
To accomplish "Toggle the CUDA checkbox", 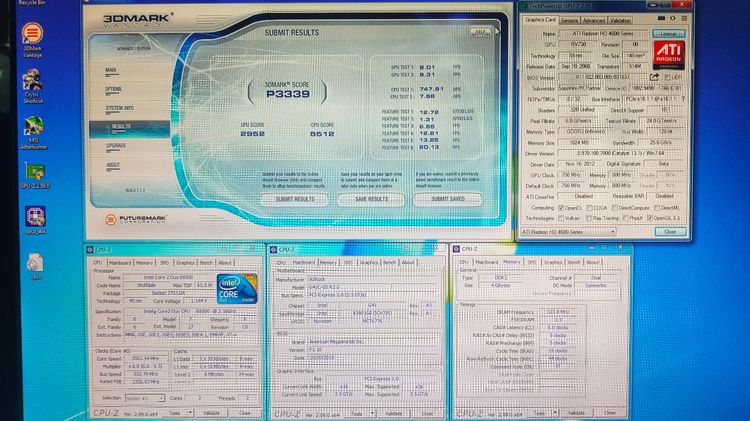I will [x=590, y=208].
